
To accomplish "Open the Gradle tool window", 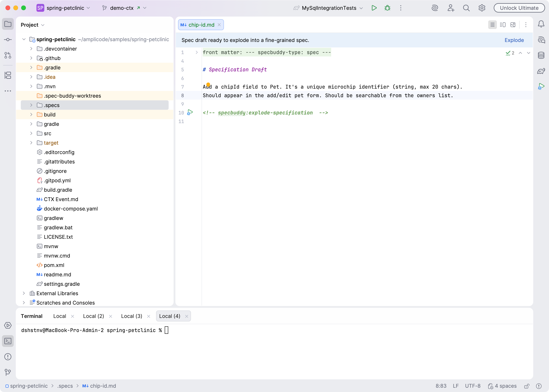I will [541, 71].
